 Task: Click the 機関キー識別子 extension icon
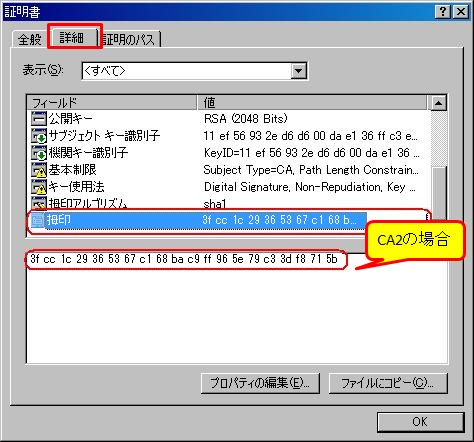click(39, 153)
